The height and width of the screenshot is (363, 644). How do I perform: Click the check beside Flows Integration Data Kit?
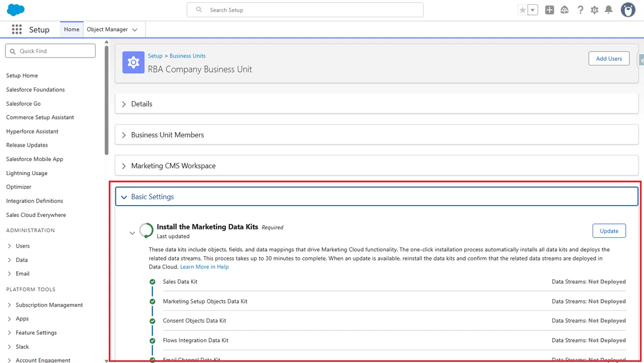(x=152, y=340)
